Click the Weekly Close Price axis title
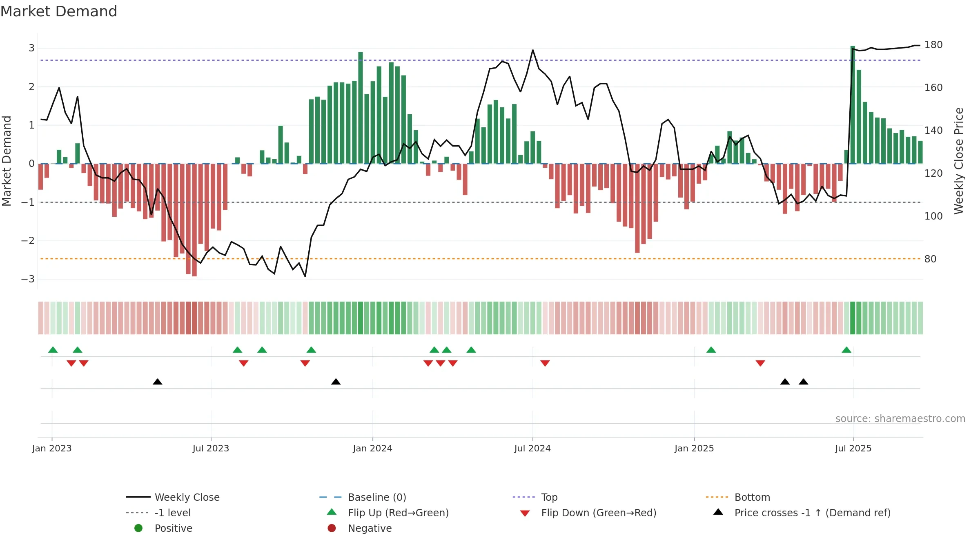This screenshot has height=551, width=980. coord(959,161)
